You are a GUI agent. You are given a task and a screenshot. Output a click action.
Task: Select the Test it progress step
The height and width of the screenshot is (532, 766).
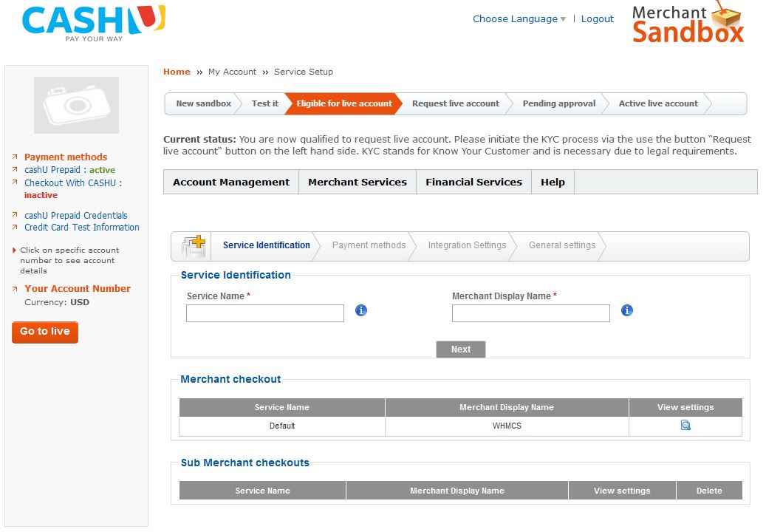(x=264, y=103)
